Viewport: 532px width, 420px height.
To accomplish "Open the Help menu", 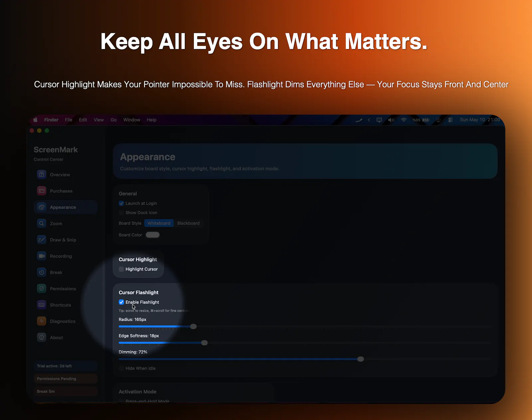I will pos(152,120).
